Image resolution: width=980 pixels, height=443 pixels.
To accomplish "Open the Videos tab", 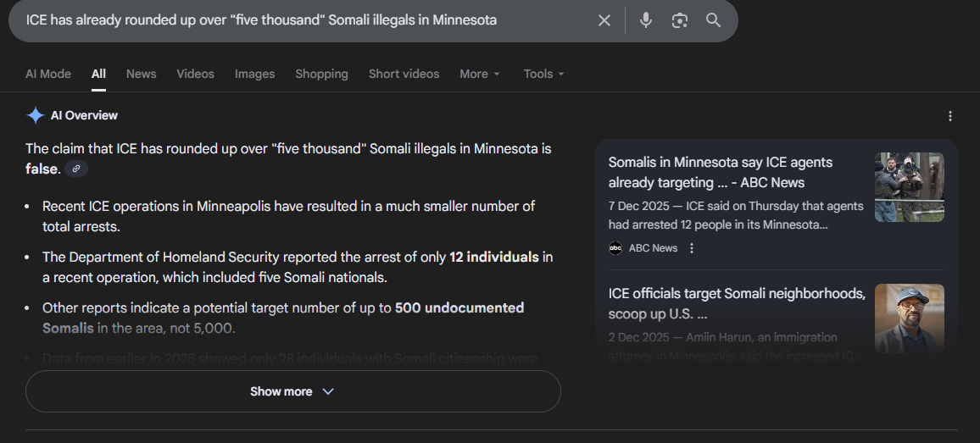I will [x=196, y=74].
